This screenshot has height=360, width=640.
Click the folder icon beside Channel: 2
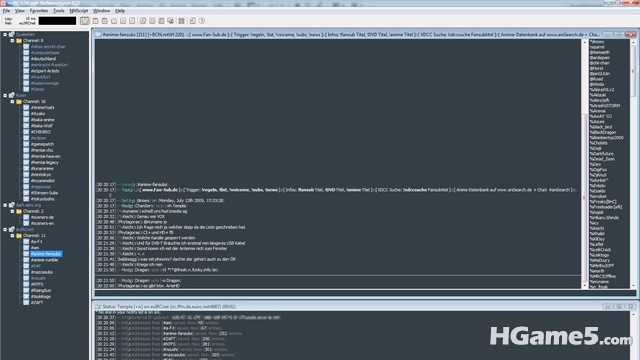[19, 211]
